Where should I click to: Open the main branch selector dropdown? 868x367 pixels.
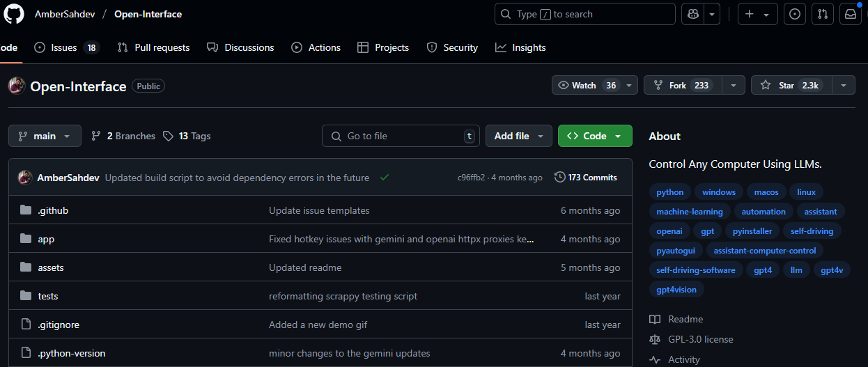point(45,136)
